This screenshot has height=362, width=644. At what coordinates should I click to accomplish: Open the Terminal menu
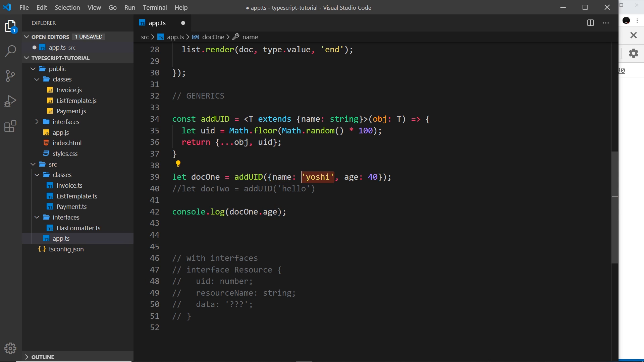[155, 7]
